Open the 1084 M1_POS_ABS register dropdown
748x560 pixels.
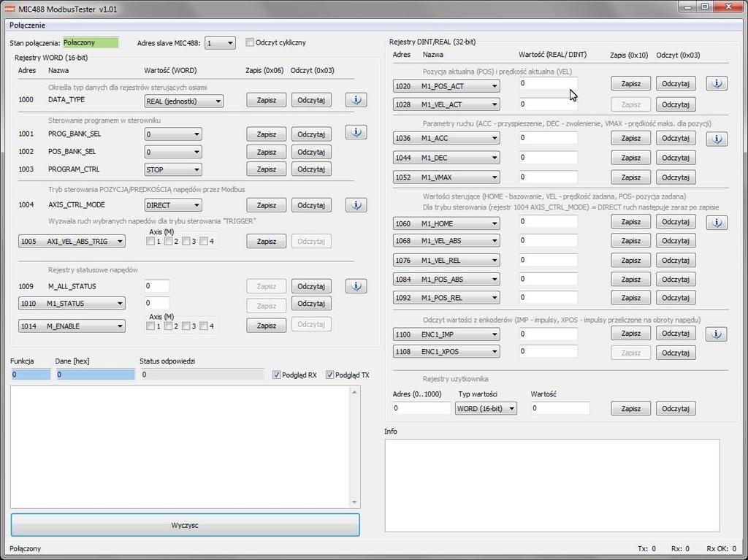coord(446,280)
